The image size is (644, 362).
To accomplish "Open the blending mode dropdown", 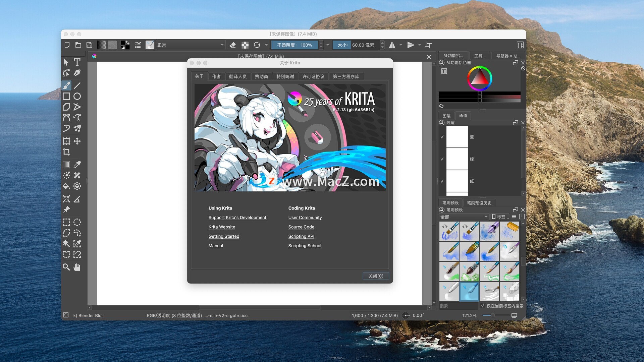I will click(x=190, y=45).
